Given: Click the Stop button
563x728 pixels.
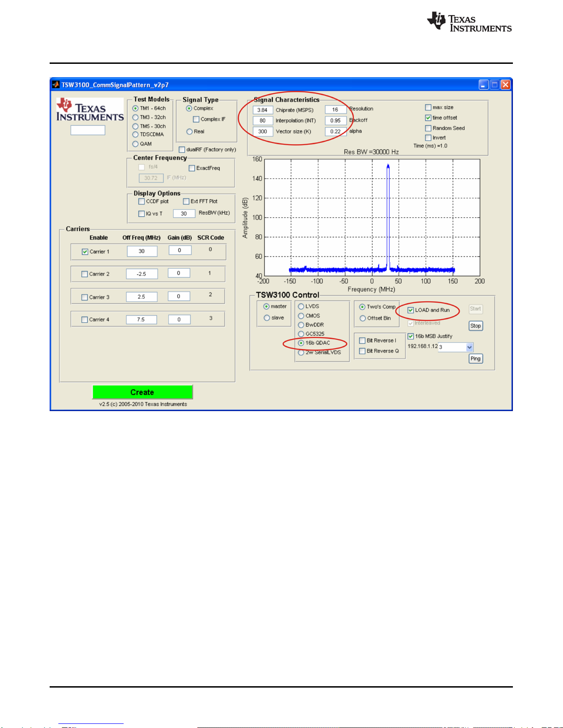Looking at the screenshot, I should (476, 326).
